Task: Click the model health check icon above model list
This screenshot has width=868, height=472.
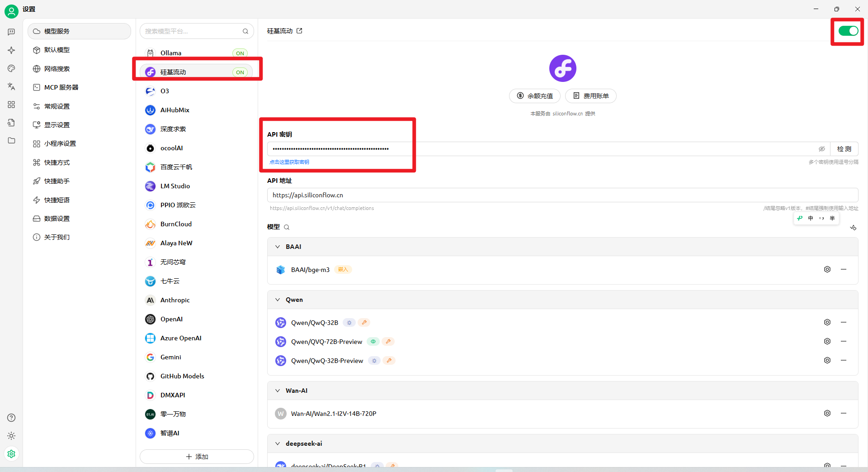Action: [853, 228]
